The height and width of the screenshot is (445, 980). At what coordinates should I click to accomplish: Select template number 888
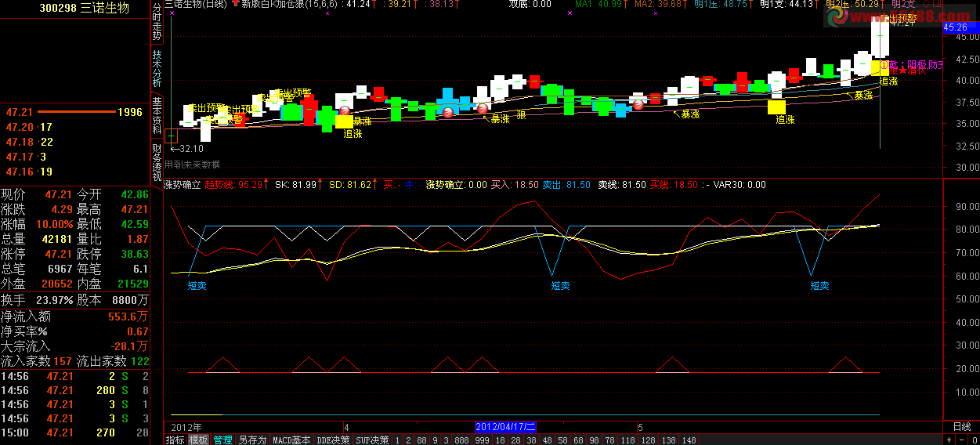pyautogui.click(x=462, y=440)
